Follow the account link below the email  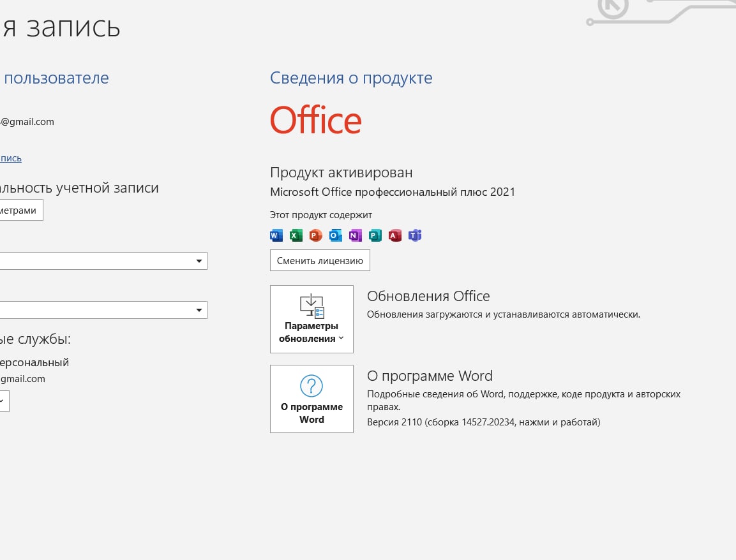(x=10, y=158)
